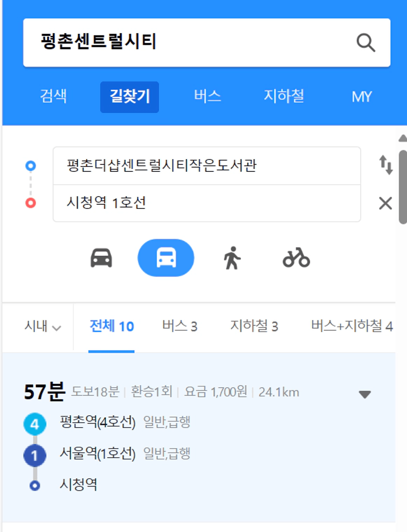Click 평촌역(4호선) station text
The image size is (407, 532).
(97, 423)
